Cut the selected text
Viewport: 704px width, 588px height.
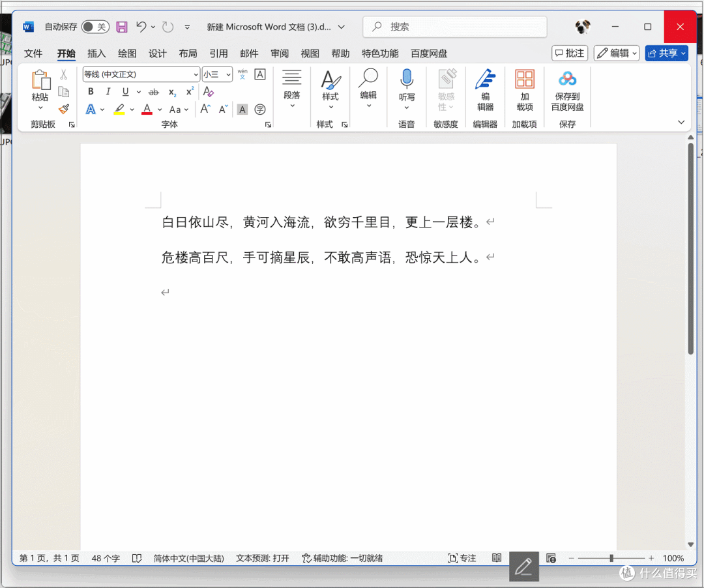pos(64,74)
